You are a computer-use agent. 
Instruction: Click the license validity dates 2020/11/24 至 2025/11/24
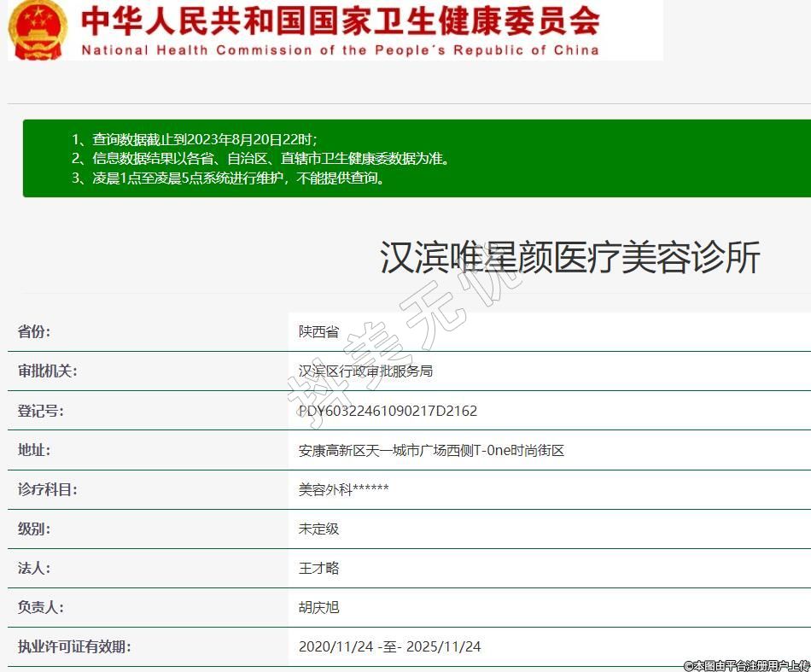389,646
